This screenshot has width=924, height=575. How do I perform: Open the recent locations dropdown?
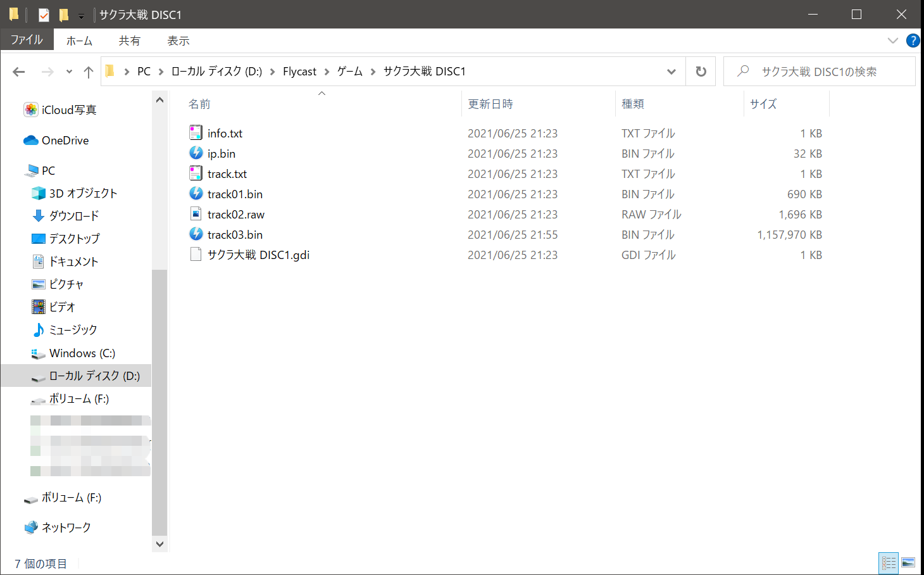[69, 72]
